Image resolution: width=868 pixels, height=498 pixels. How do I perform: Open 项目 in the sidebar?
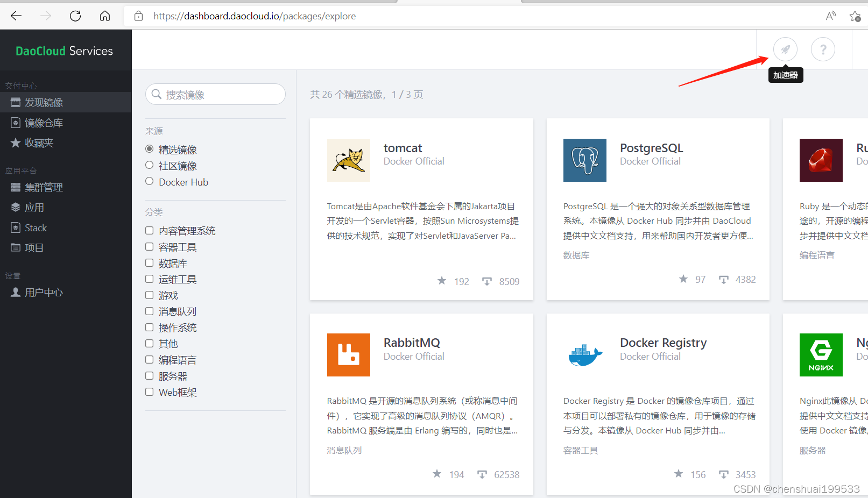click(x=66, y=248)
